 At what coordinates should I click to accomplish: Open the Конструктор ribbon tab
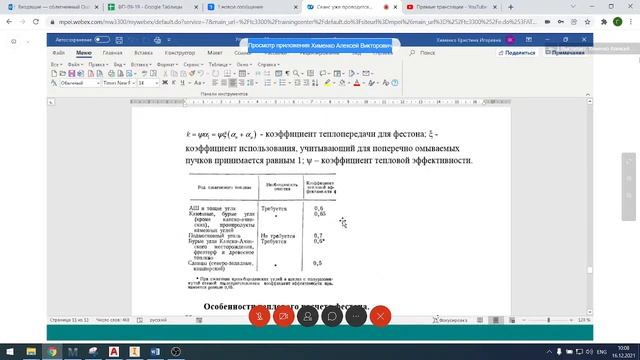[180, 53]
